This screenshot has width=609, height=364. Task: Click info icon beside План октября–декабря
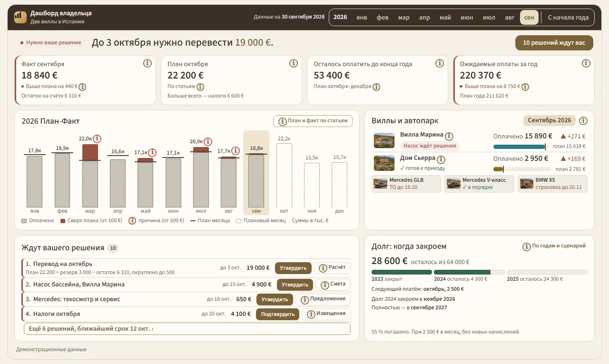point(376,87)
